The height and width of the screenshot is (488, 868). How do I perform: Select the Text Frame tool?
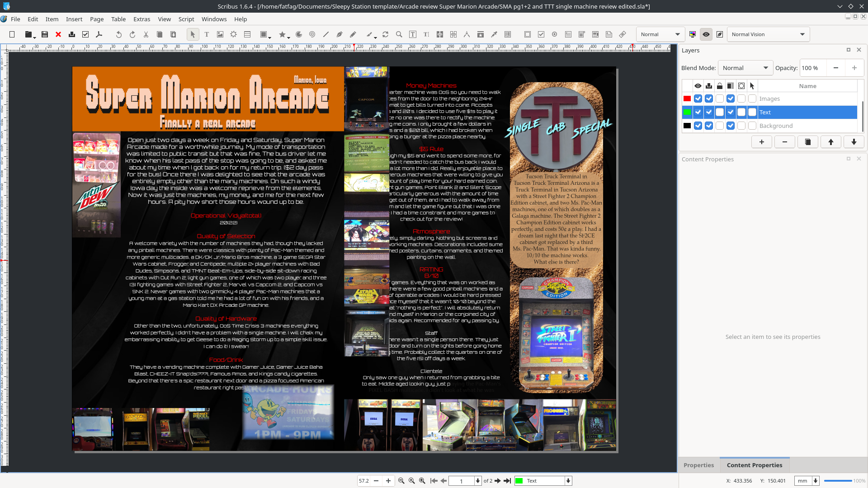tap(206, 34)
